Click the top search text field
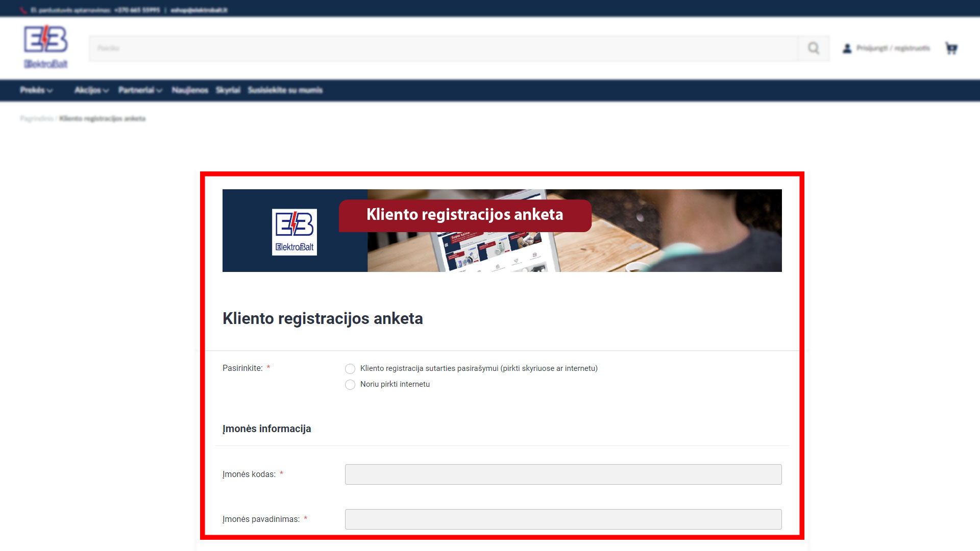The image size is (980, 551). [443, 48]
